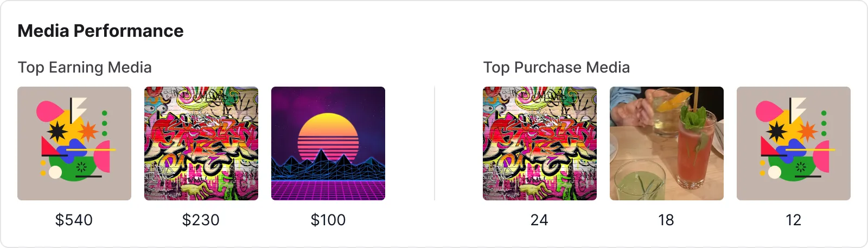
Task: Open the synthwave sunset thumbnail
Action: tap(328, 143)
